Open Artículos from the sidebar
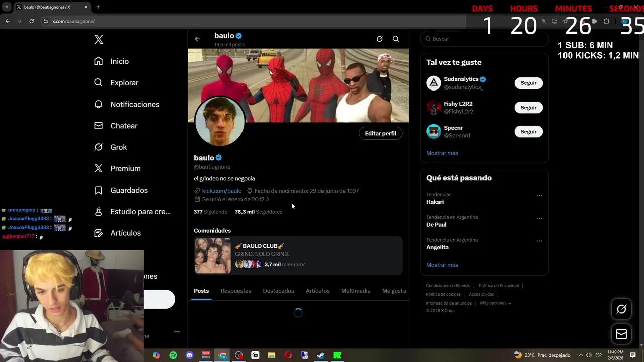Screen dimensions: 644x362 (x=118, y=233)
